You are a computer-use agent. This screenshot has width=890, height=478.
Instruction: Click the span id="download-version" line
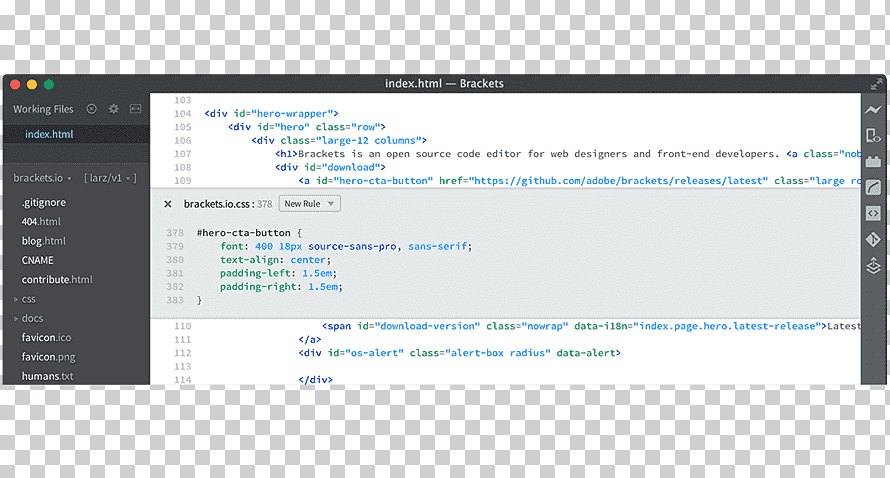click(591, 326)
